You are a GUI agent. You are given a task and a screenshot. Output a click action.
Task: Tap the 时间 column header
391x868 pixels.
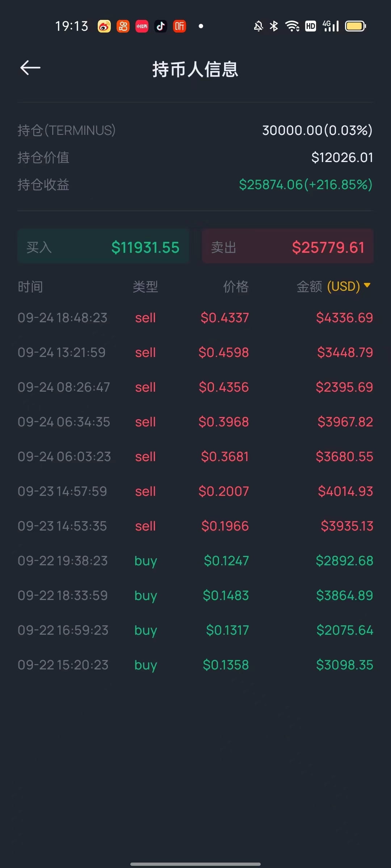[30, 287]
